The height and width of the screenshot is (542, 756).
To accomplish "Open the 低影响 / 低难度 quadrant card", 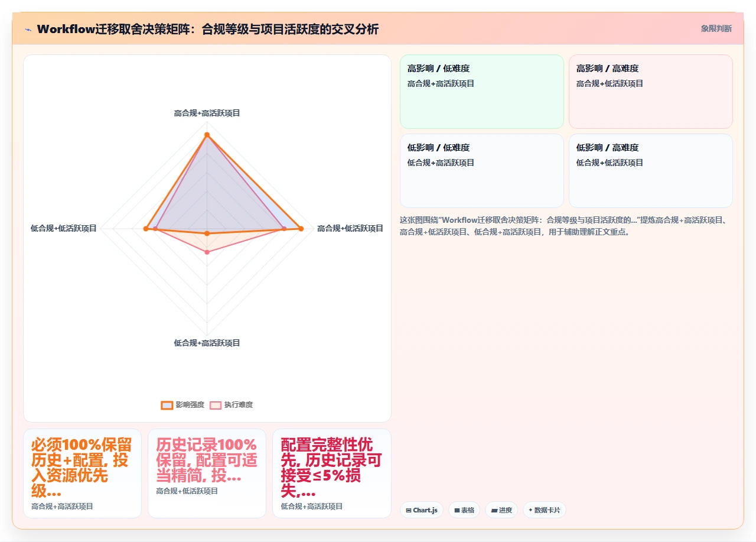I will [482, 171].
